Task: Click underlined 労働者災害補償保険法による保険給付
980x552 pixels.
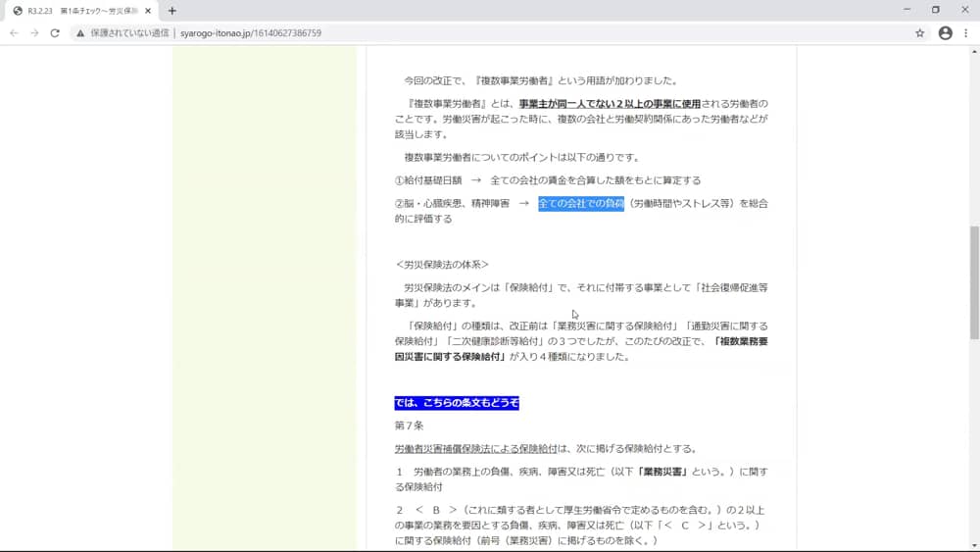Action: (475, 449)
